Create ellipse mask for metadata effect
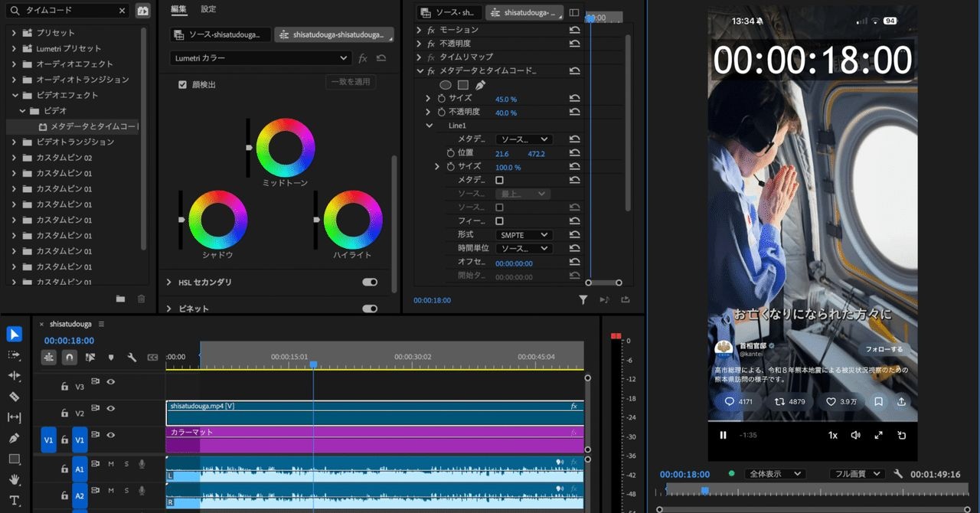 pyautogui.click(x=446, y=85)
